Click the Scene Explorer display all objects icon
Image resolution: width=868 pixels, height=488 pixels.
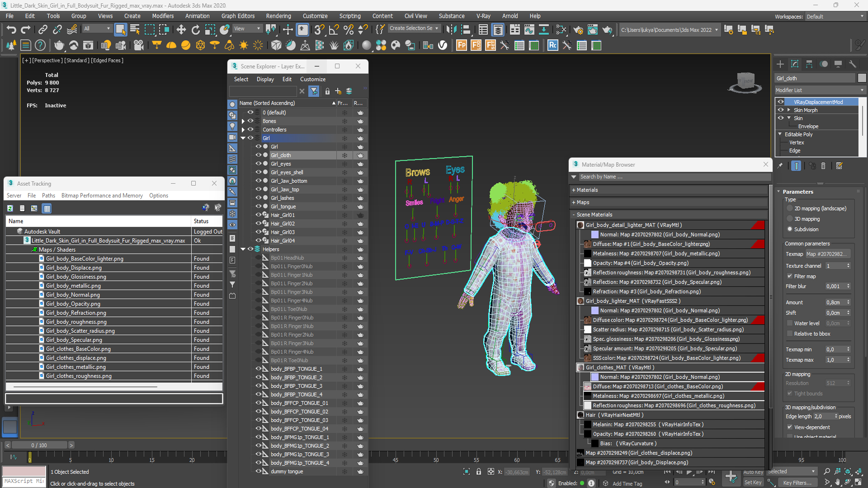pos(232,104)
